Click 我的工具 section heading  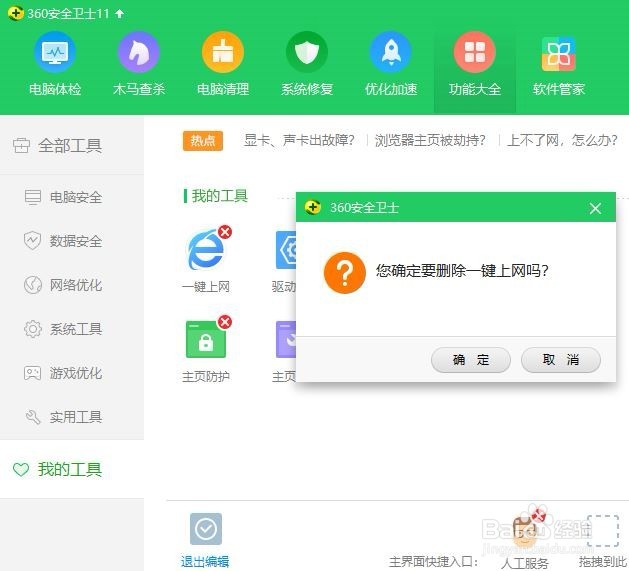point(219,196)
